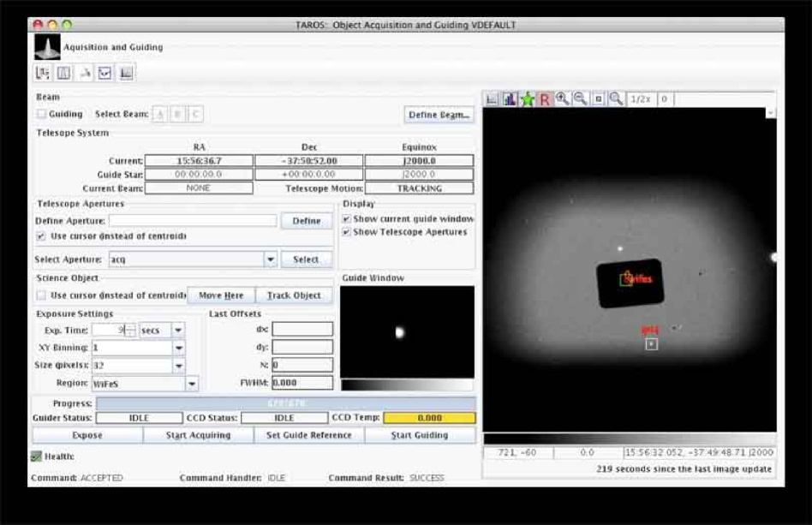
Task: Open the Select Aperture dropdown
Action: coord(270,260)
